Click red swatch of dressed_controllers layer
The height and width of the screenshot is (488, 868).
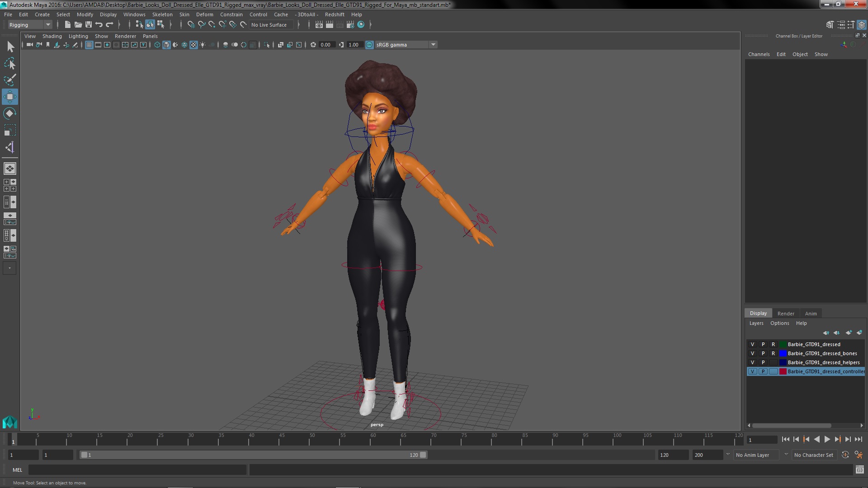pyautogui.click(x=783, y=371)
